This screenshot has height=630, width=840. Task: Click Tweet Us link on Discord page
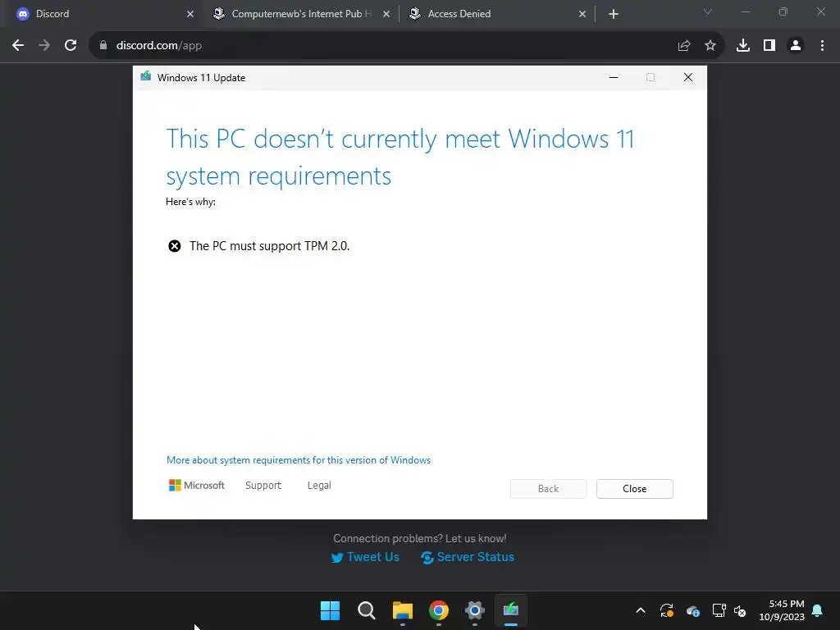[x=365, y=557]
